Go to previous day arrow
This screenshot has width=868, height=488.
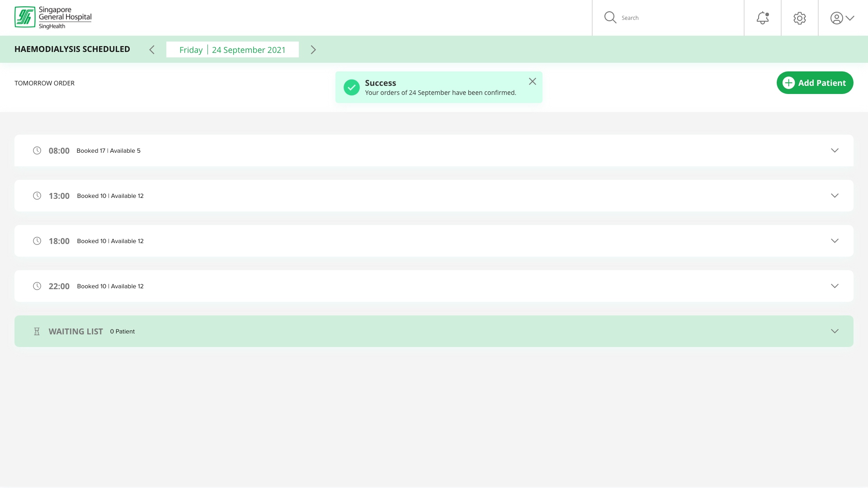pos(152,50)
